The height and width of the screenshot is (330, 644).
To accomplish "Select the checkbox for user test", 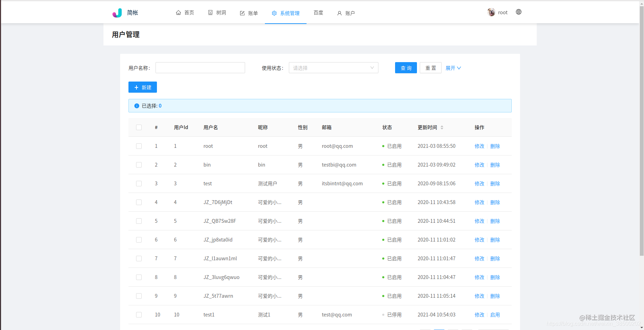I will click(x=139, y=184).
